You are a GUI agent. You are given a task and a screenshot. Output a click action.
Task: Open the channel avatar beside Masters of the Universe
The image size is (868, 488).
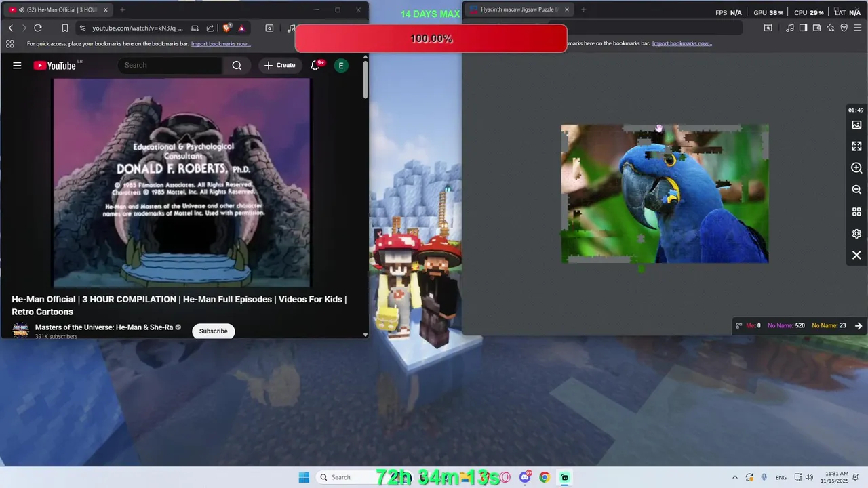[x=20, y=330]
